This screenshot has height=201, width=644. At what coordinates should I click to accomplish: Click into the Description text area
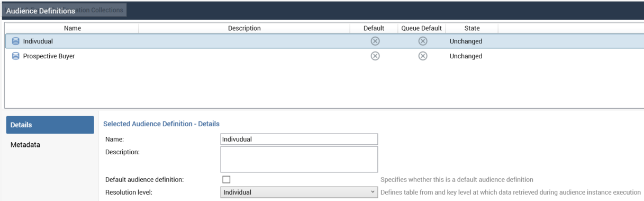299,159
